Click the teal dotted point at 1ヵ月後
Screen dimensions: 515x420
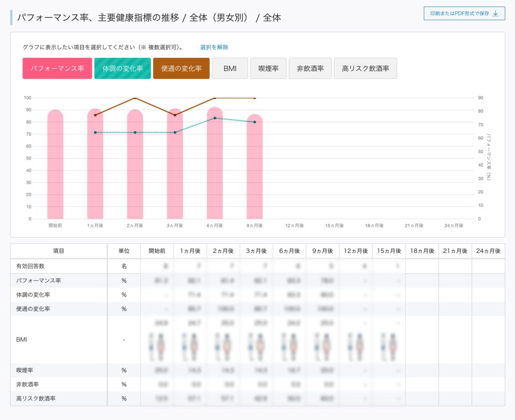[x=95, y=132]
